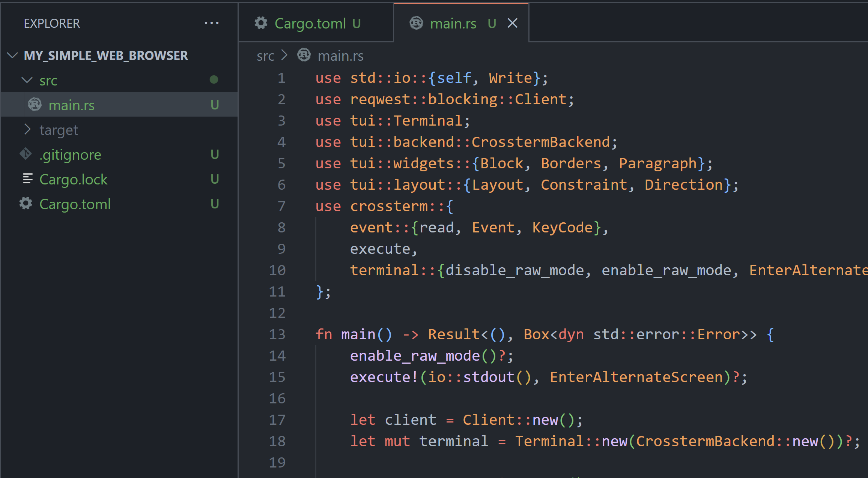
Task: Click 'CrosstermBackend' import on line 4
Action: pos(541,142)
